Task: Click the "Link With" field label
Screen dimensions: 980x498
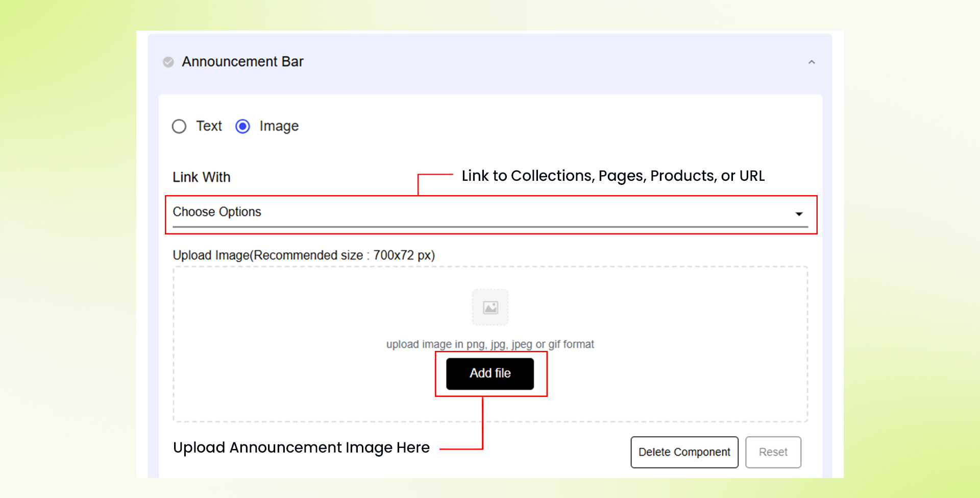Action: [x=202, y=177]
